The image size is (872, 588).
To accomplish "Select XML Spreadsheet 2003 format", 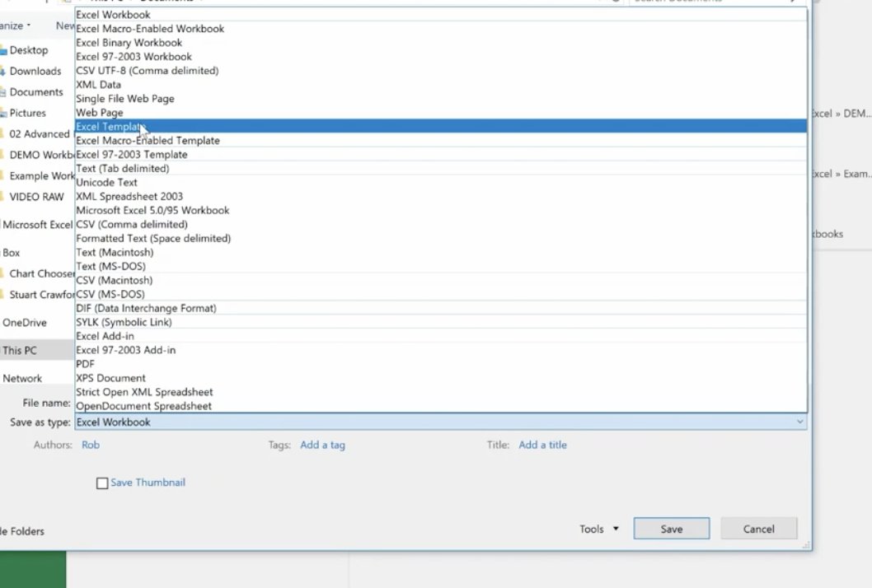I will (x=441, y=196).
